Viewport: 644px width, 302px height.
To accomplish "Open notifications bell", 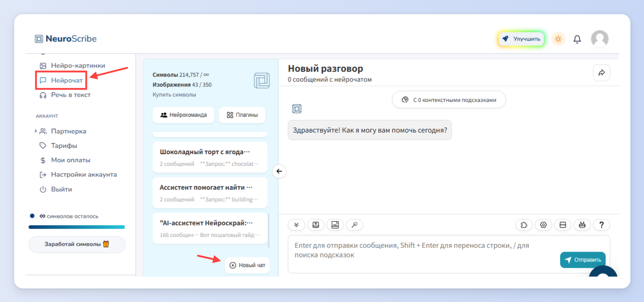I will pyautogui.click(x=577, y=39).
